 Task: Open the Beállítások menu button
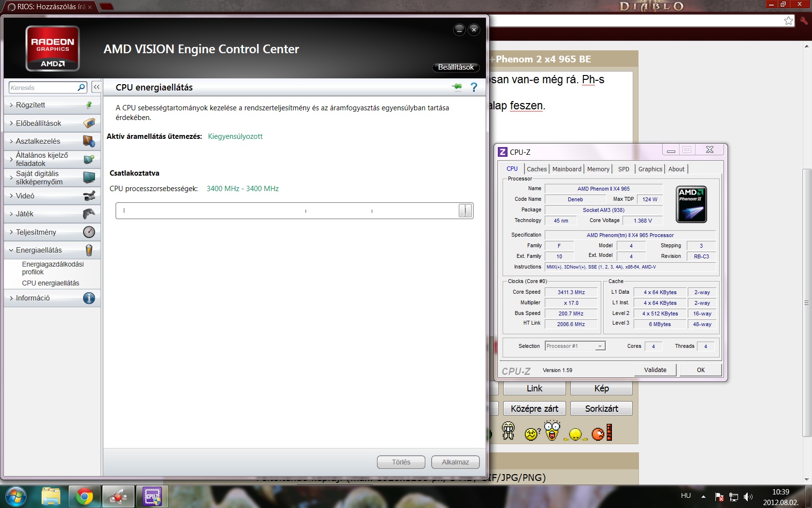(x=456, y=67)
